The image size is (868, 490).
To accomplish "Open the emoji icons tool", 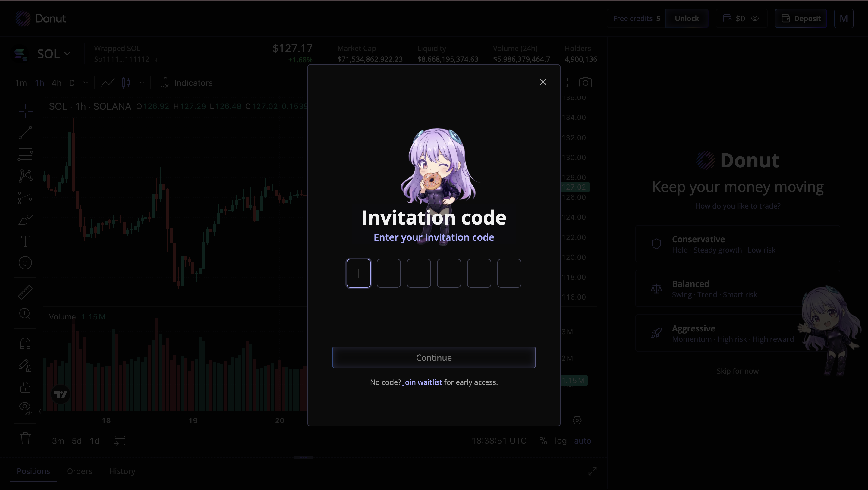I will (25, 263).
